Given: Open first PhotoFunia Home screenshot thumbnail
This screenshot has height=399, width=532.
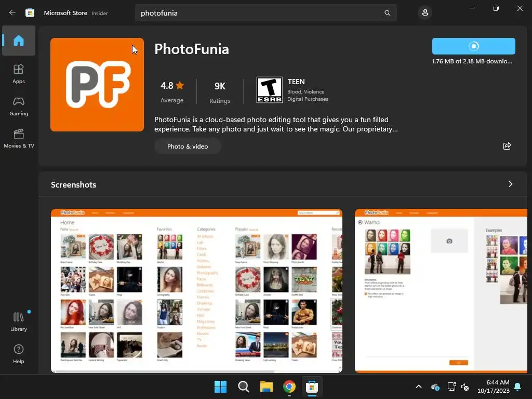Looking at the screenshot, I should point(196,291).
